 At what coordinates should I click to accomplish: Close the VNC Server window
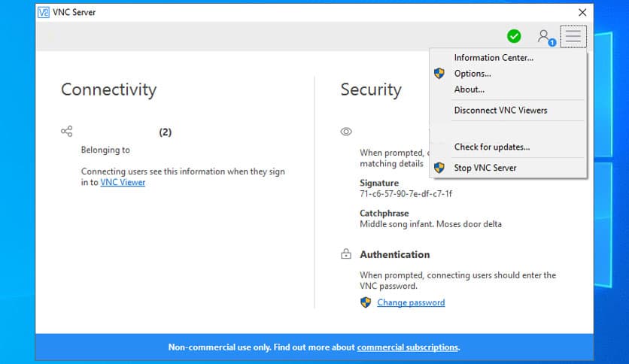582,13
